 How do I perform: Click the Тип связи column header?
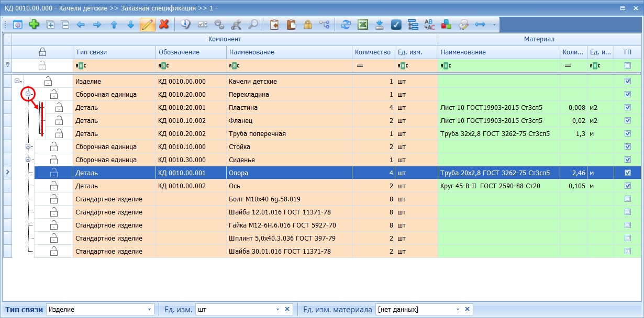(114, 52)
